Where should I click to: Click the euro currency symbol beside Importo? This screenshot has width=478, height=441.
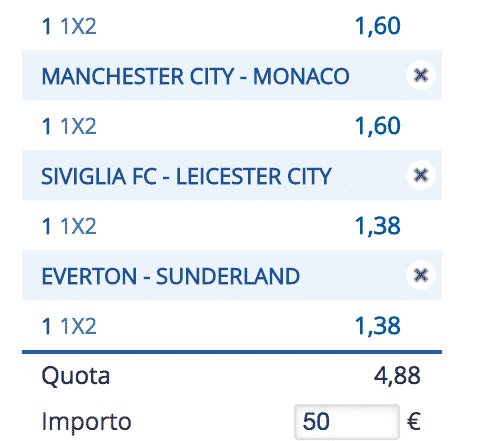pos(414,421)
